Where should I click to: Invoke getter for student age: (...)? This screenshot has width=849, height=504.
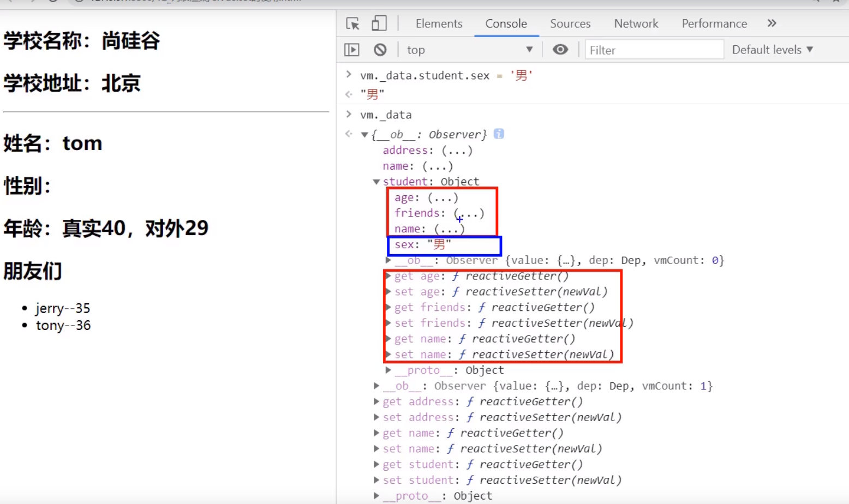443,197
